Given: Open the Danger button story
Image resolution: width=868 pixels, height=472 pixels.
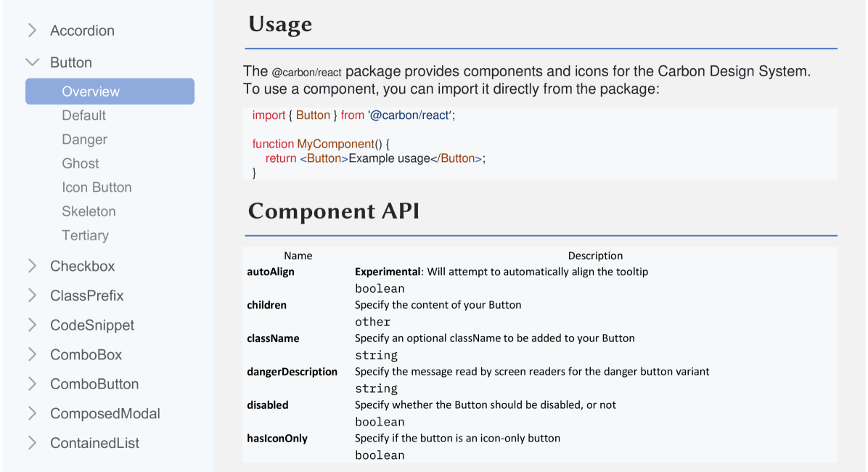Looking at the screenshot, I should point(84,139).
